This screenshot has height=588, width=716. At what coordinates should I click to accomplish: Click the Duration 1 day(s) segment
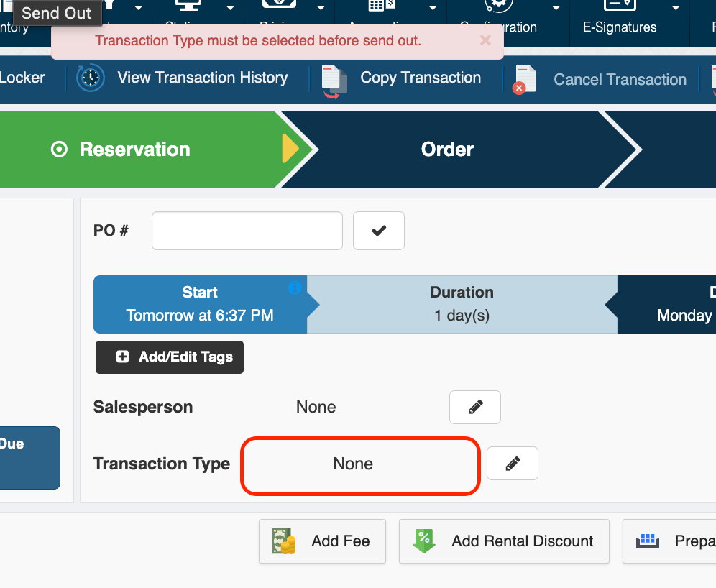pyautogui.click(x=462, y=303)
